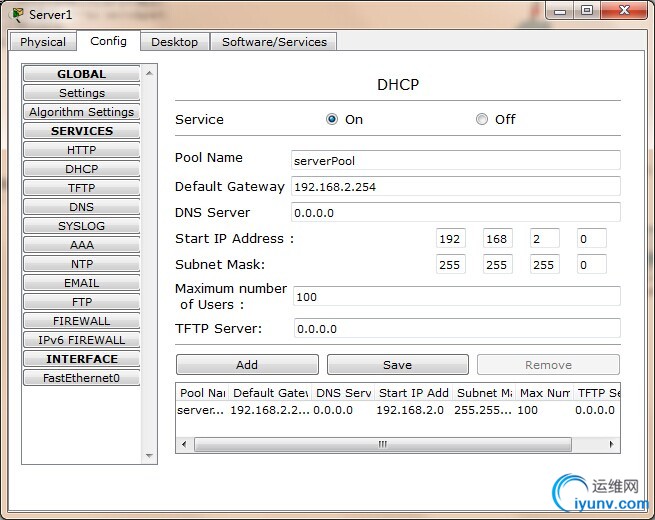Maximize the Server1 window
This screenshot has width=655, height=520.
coord(587,10)
